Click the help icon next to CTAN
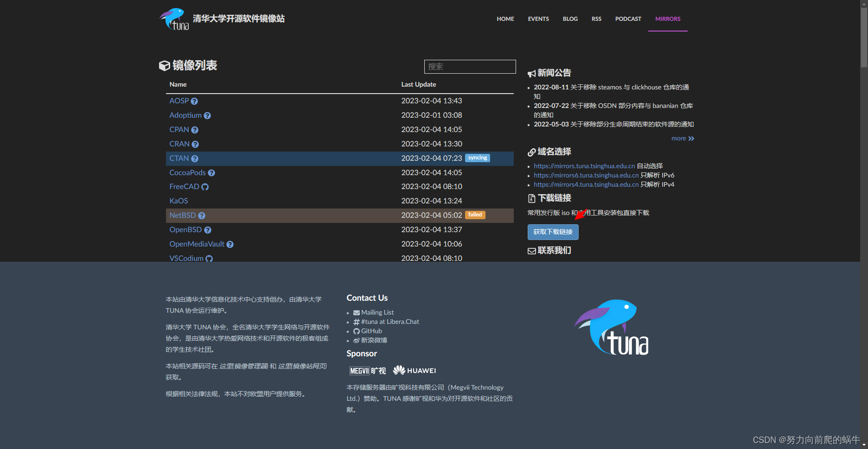The image size is (868, 449). coord(195,158)
